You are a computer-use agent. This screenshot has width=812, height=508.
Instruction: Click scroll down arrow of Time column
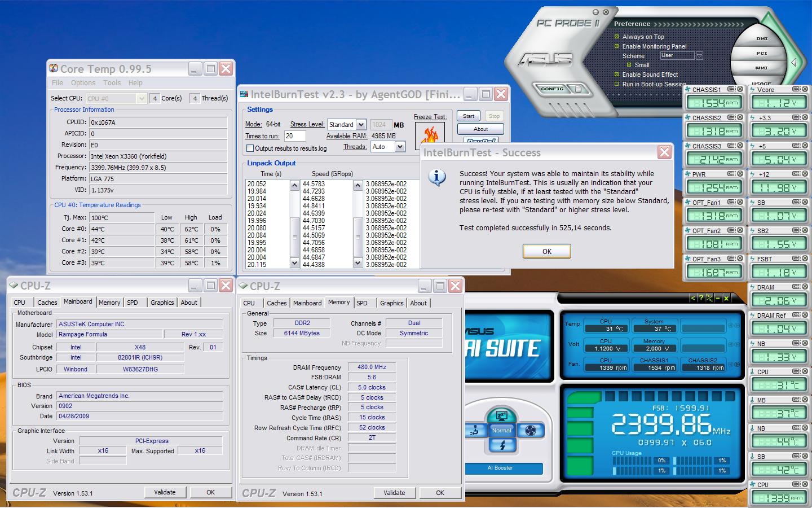coord(294,262)
